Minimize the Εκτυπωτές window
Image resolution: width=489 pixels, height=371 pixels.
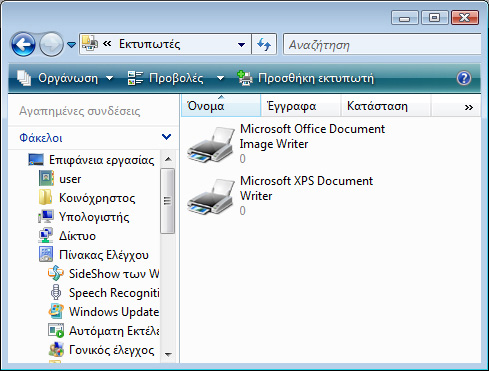tap(404, 17)
